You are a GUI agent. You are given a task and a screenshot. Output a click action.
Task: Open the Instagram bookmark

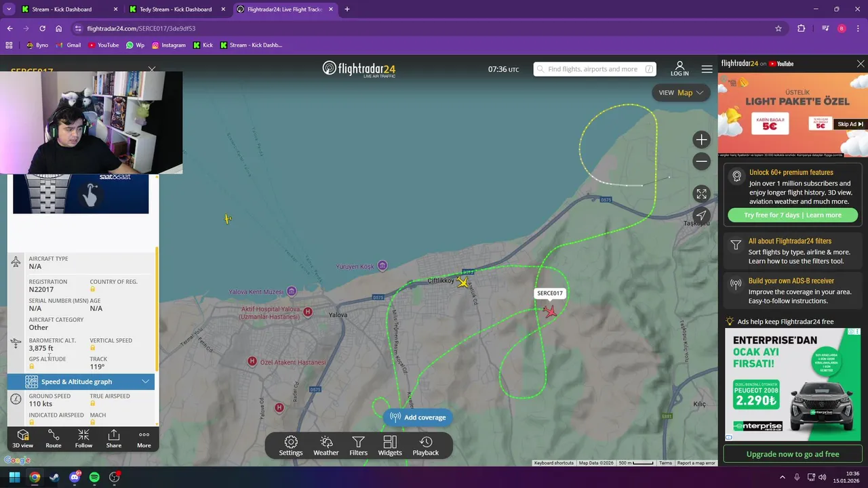[169, 45]
